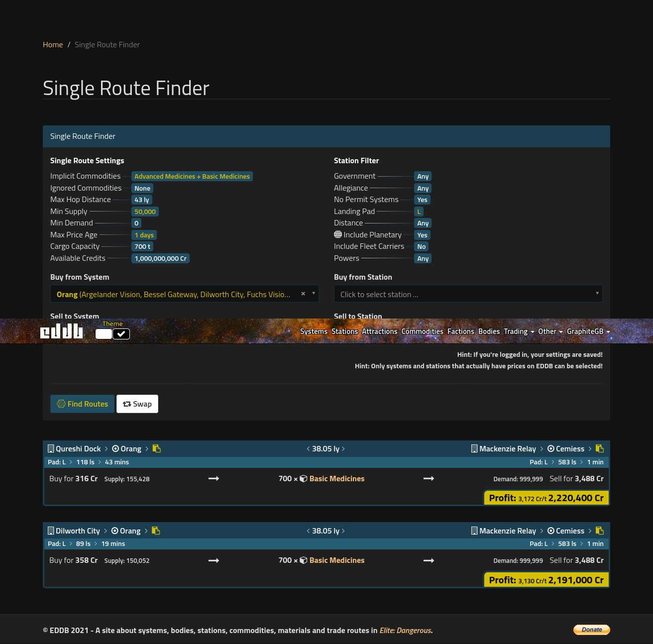This screenshot has width=653, height=644.
Task: Copy Orang system name in Qureshi Dock route
Action: [157, 448]
